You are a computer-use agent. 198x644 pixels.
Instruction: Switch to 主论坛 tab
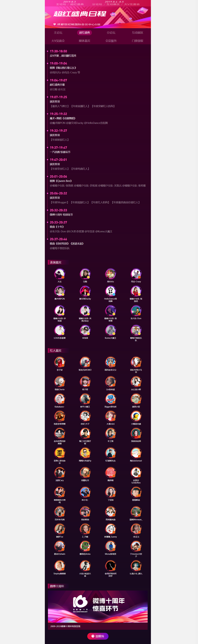(x=58, y=33)
